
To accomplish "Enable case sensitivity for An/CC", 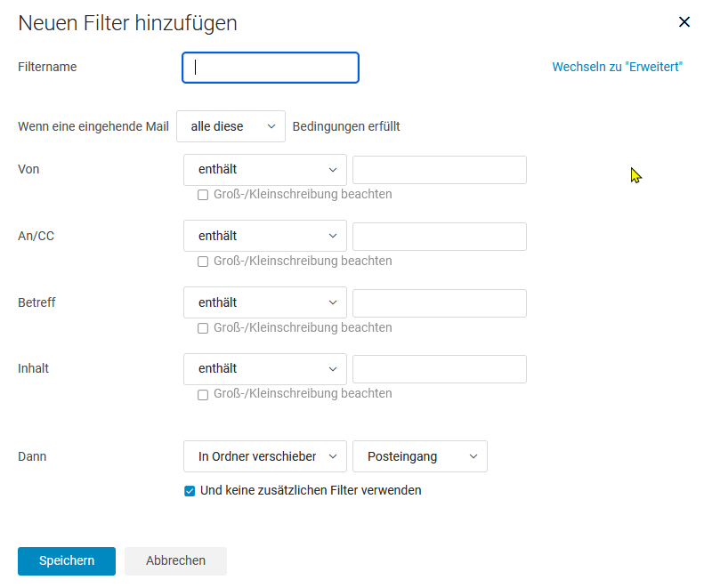I will (203, 262).
